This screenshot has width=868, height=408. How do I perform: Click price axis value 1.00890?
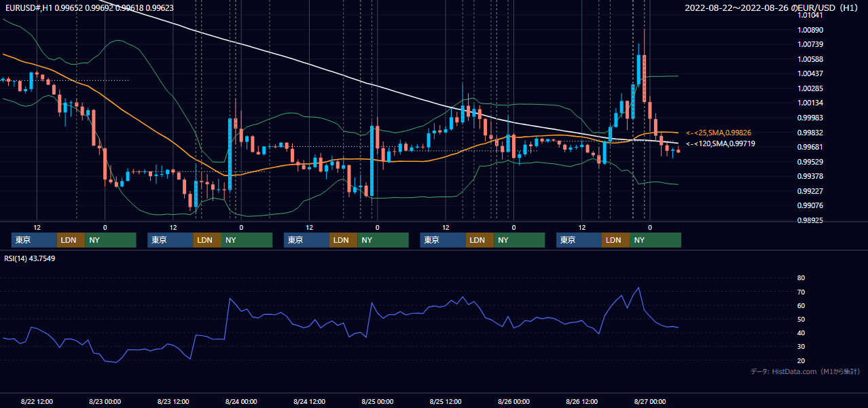click(x=810, y=30)
